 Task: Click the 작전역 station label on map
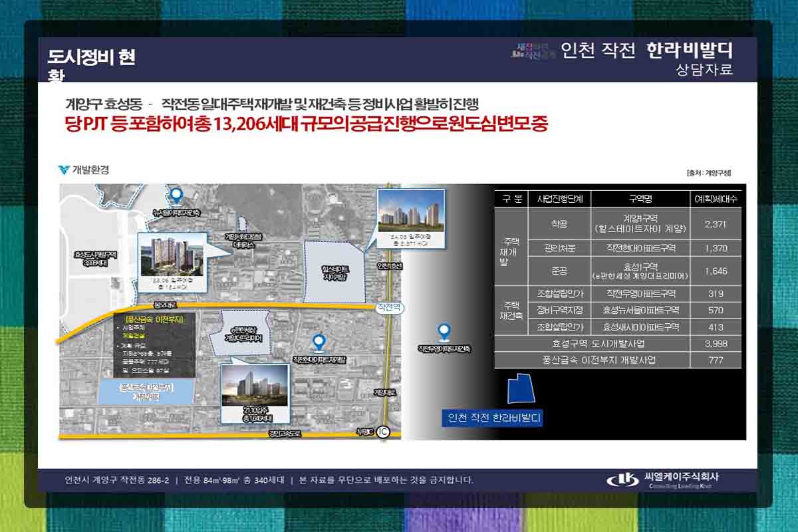390,308
